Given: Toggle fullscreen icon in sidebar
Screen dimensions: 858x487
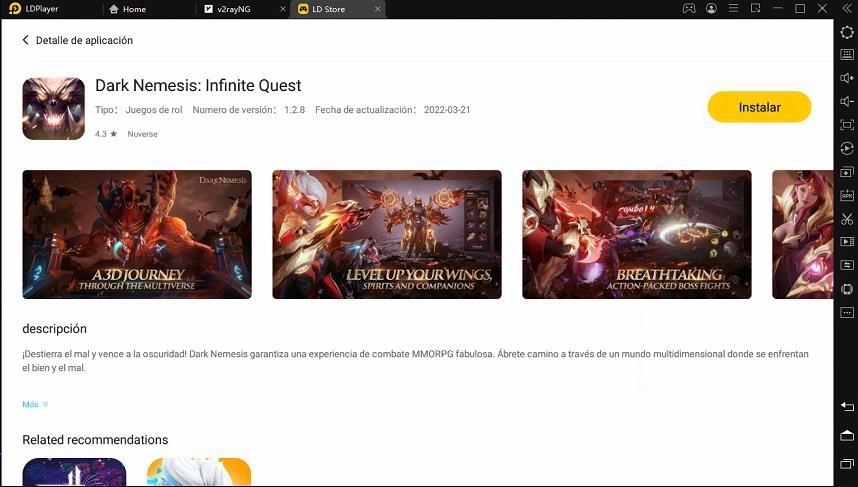Looking at the screenshot, I should (x=847, y=125).
